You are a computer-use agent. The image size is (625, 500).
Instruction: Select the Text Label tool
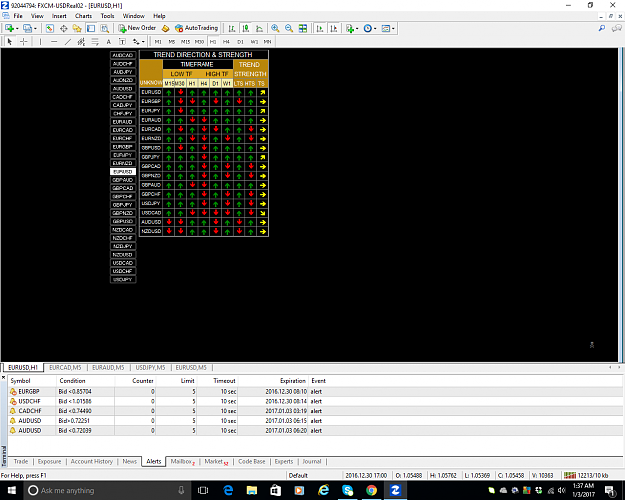(x=122, y=41)
